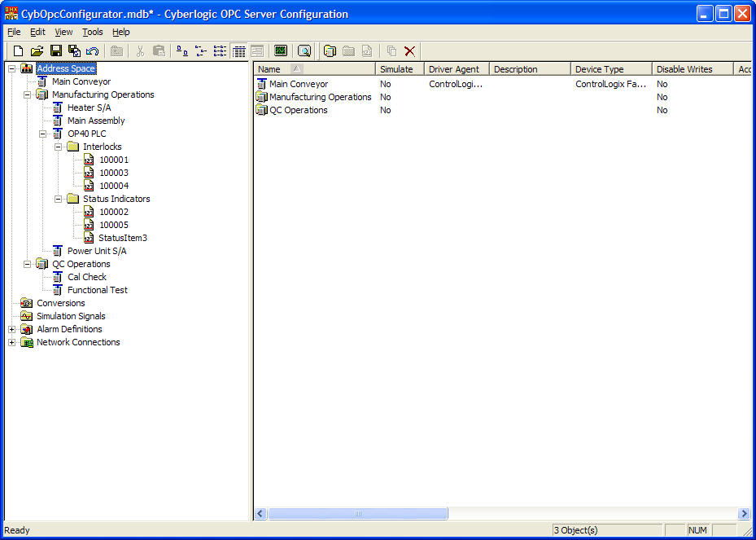Switch to details view using toolbar icon
Screen dimensions: 756x540
pos(239,51)
